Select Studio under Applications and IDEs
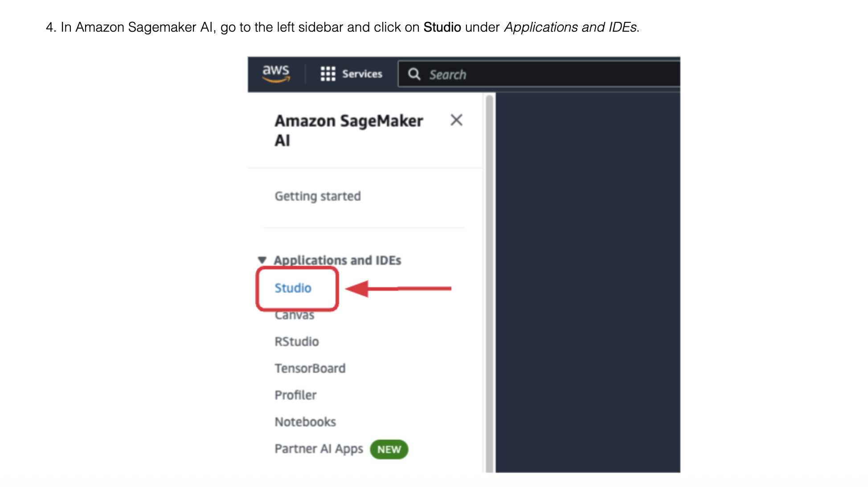 pyautogui.click(x=293, y=288)
